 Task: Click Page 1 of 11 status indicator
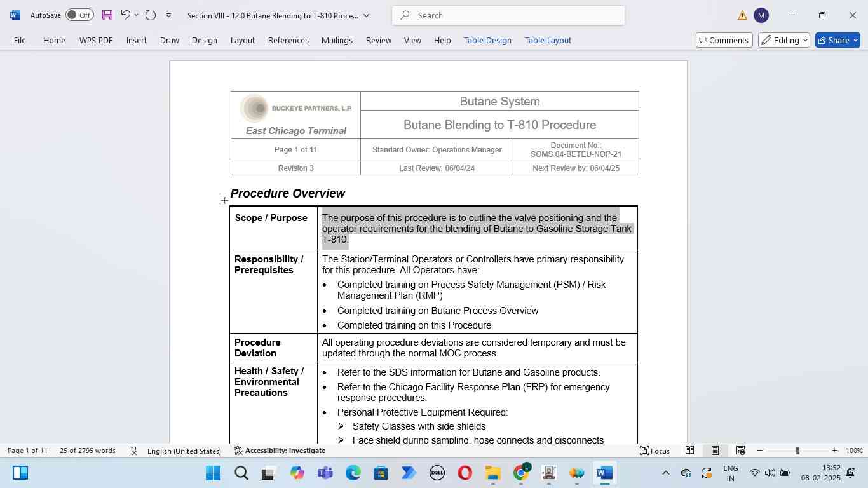pyautogui.click(x=27, y=451)
